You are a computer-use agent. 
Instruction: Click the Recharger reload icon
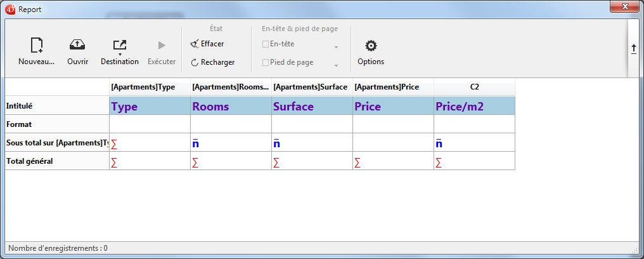(x=195, y=62)
